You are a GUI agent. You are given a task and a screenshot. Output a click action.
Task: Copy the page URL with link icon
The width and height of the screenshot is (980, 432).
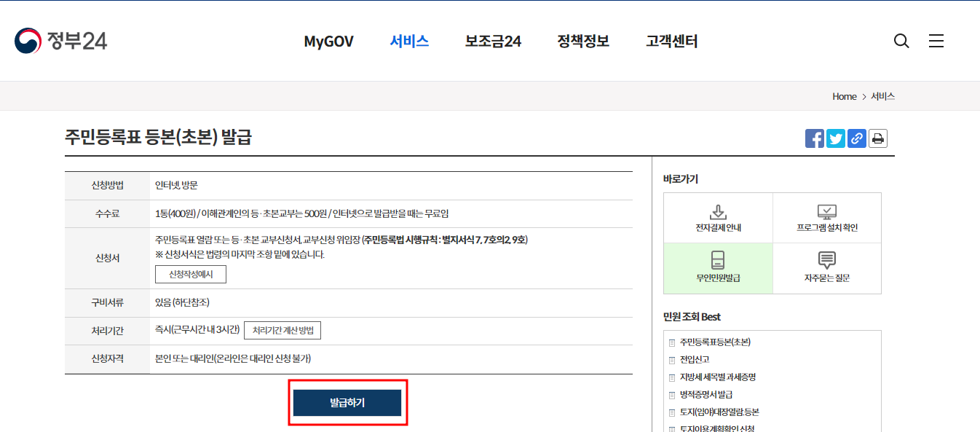(x=856, y=138)
